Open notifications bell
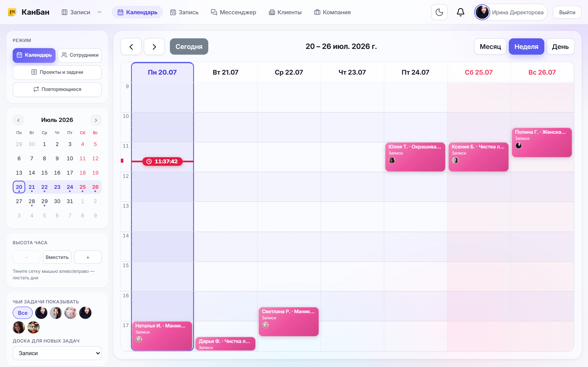 click(x=460, y=12)
